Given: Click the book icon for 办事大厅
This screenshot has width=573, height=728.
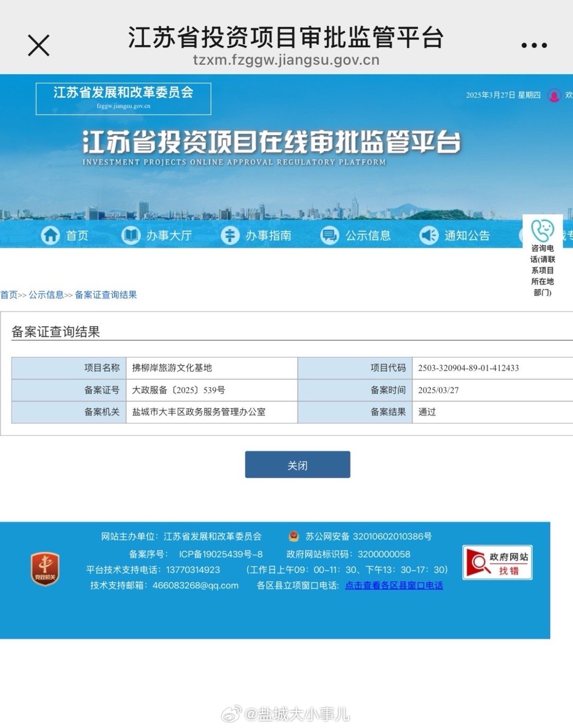Looking at the screenshot, I should pyautogui.click(x=130, y=235).
